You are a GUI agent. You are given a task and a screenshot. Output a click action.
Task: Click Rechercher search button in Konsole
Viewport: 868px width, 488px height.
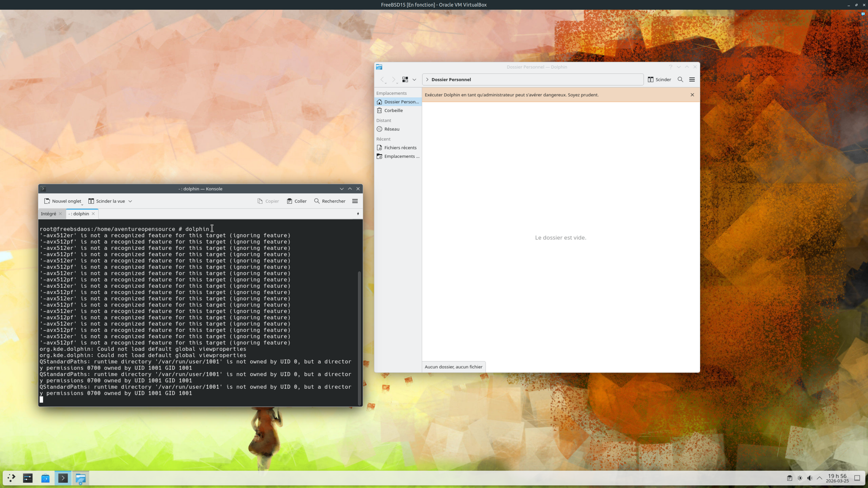330,201
